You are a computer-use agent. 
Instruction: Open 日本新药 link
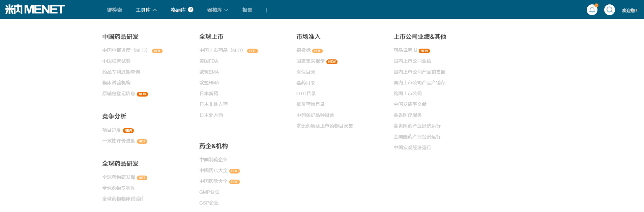pyautogui.click(x=209, y=94)
